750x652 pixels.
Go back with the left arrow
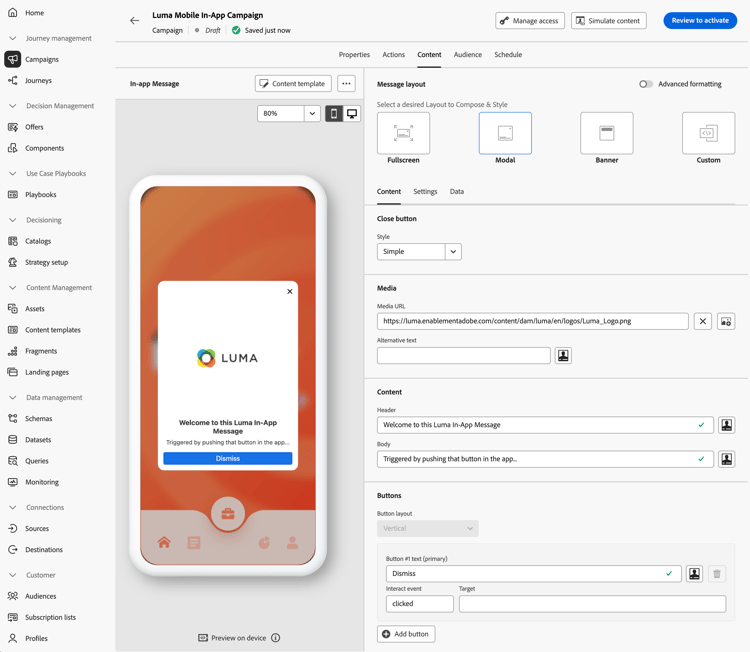(x=134, y=21)
